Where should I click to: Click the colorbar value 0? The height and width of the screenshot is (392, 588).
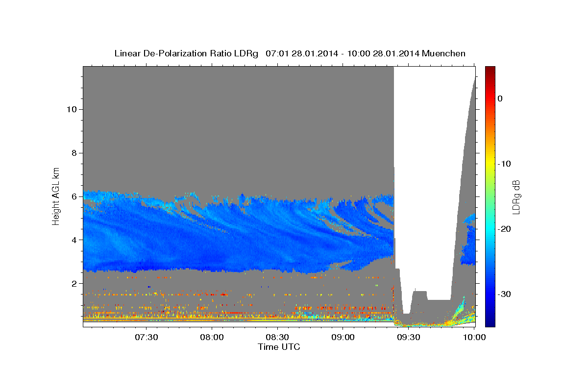(500, 98)
